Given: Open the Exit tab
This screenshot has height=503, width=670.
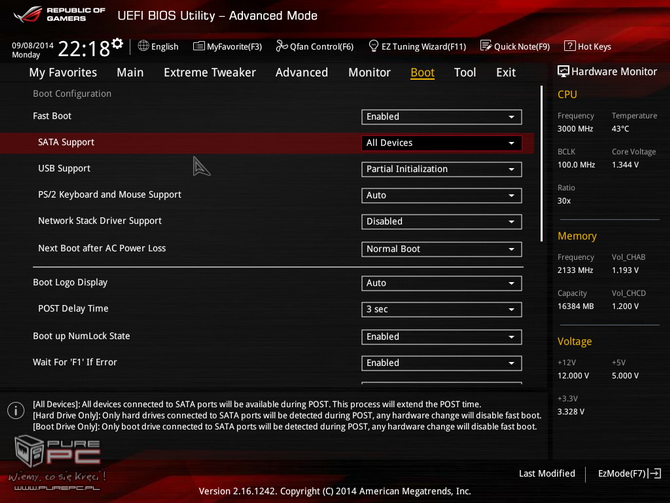Looking at the screenshot, I should coord(506,72).
